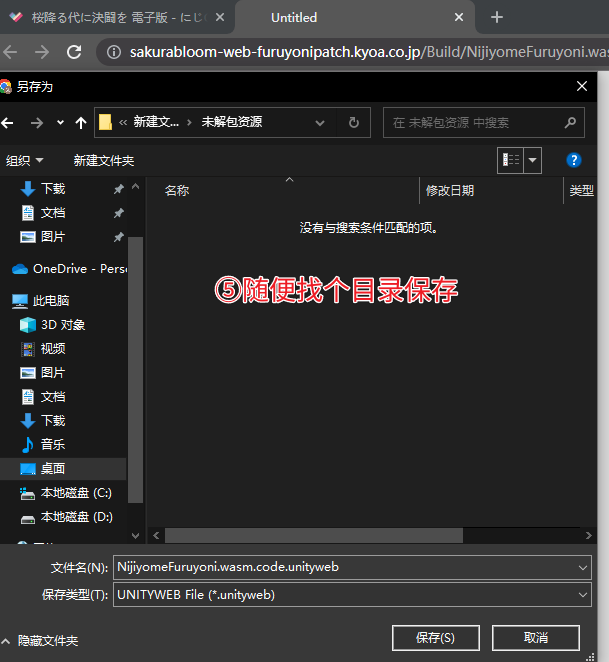Open the 组织 menu
Viewport: 609px width, 662px height.
click(x=24, y=160)
